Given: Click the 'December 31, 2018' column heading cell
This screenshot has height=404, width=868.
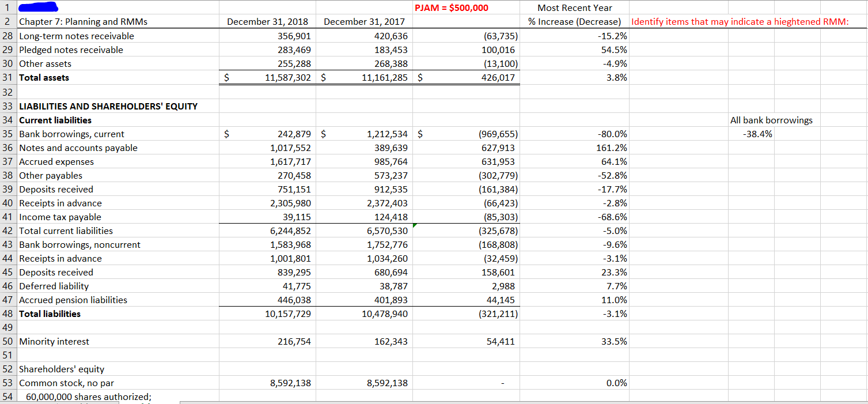Looking at the screenshot, I should pyautogui.click(x=267, y=21).
